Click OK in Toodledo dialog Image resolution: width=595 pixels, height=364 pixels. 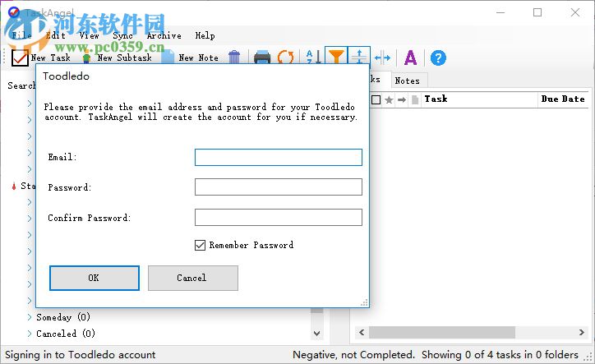tap(95, 278)
